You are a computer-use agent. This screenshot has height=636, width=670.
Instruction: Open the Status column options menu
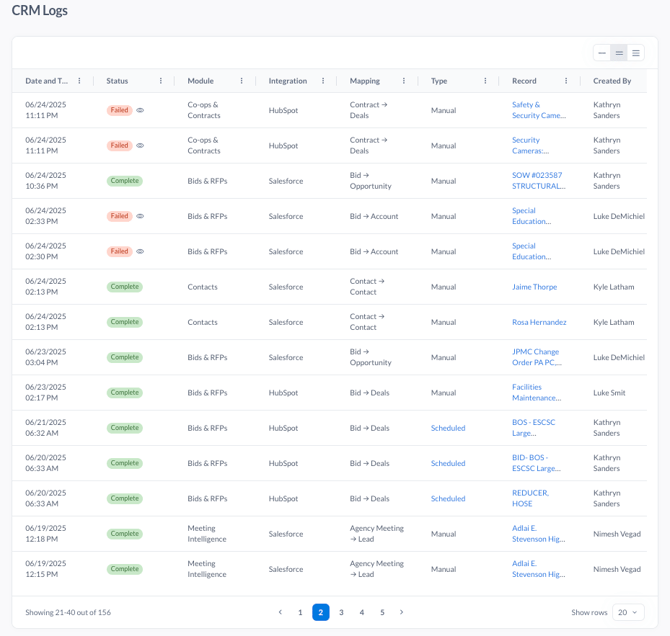(161, 81)
